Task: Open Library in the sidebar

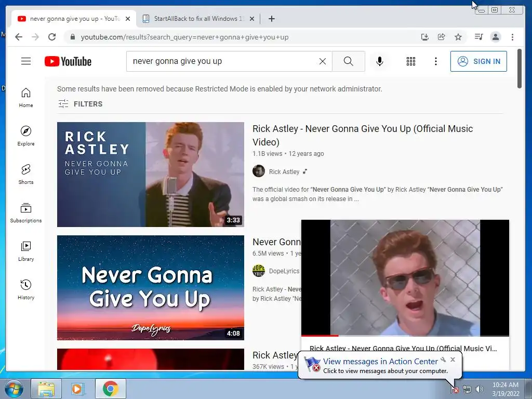Action: 26,251
